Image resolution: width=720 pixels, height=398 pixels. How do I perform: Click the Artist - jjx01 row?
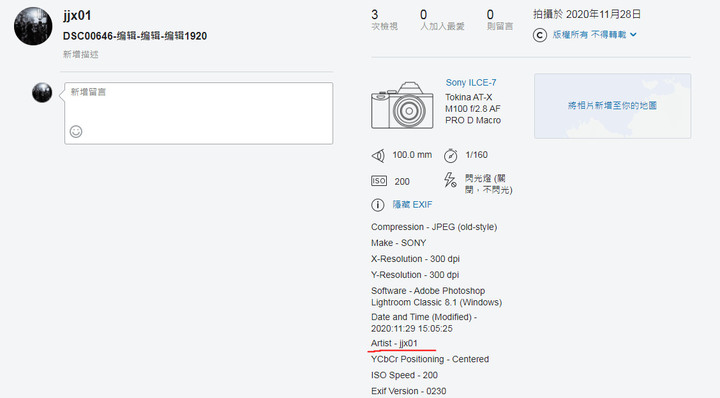click(x=394, y=343)
